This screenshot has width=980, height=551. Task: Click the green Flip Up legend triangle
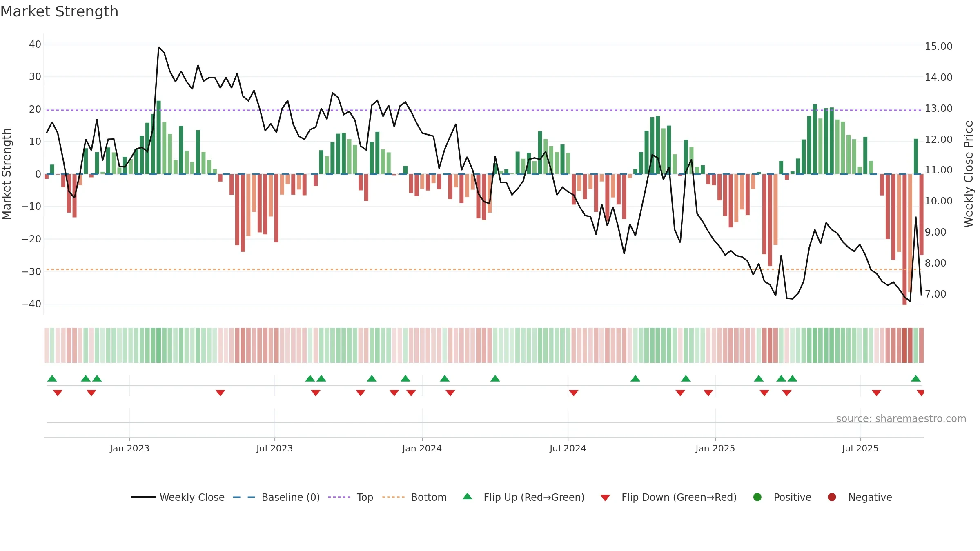pos(468,496)
